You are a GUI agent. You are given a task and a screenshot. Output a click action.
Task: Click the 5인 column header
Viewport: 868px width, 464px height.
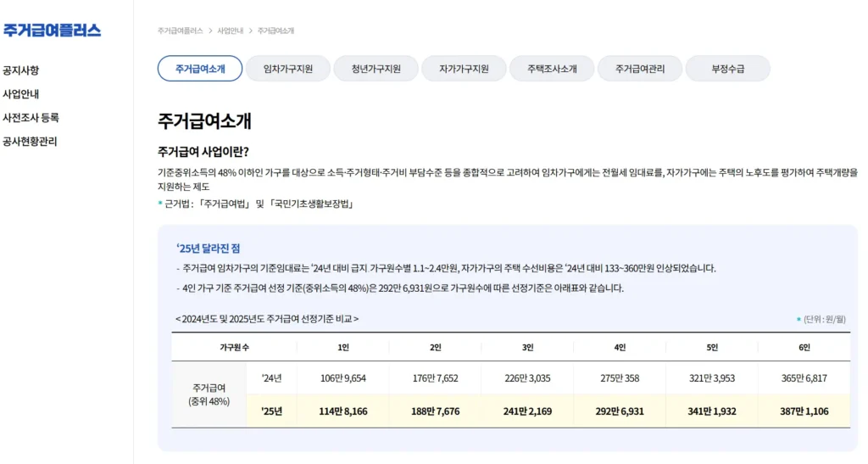pos(712,348)
